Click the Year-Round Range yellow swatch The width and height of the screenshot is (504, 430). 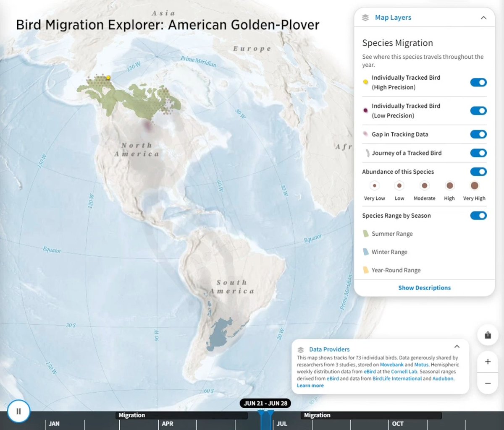click(365, 270)
